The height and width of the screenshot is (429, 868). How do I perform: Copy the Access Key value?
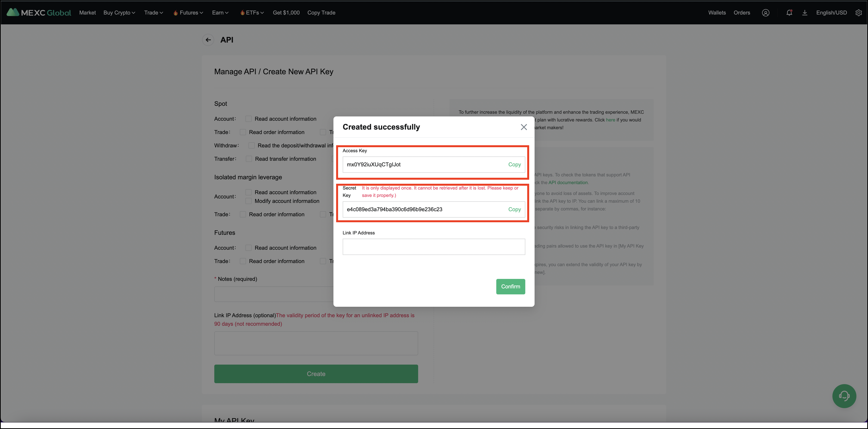(514, 164)
